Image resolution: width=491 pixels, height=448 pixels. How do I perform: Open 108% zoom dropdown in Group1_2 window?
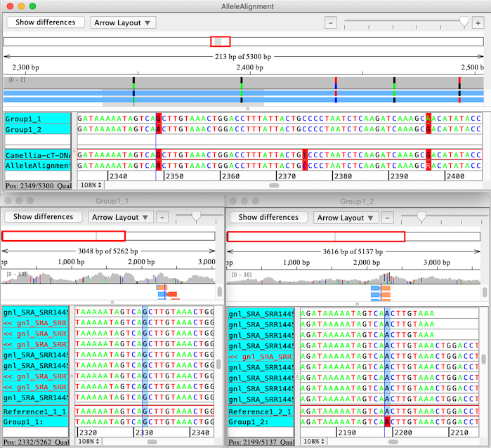[313, 441]
